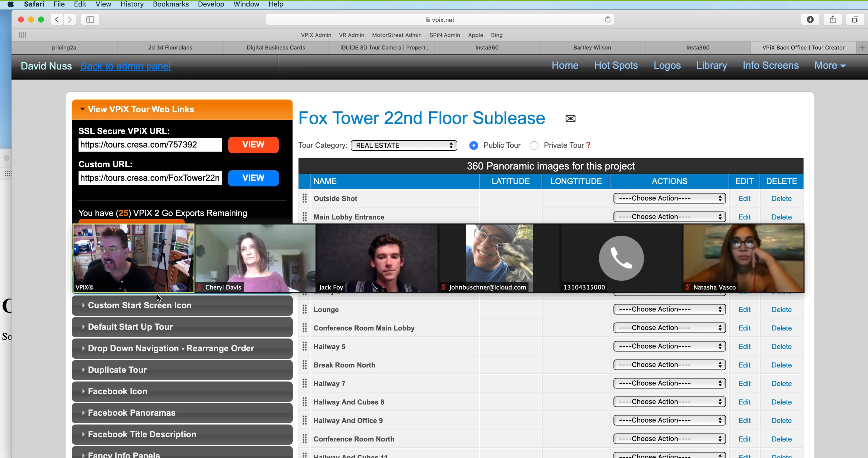The width and height of the screenshot is (868, 458).
Task: Open the favorites grid icon
Action: (x=22, y=35)
